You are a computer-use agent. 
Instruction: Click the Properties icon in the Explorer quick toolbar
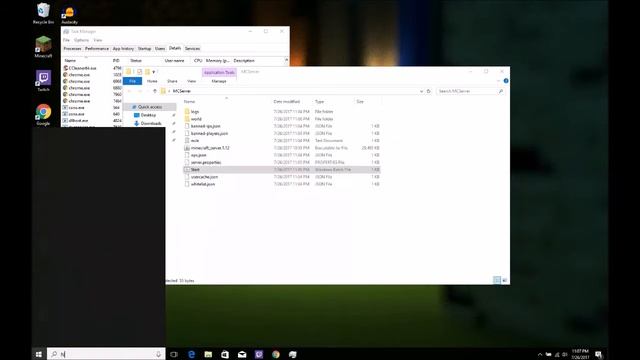139,72
